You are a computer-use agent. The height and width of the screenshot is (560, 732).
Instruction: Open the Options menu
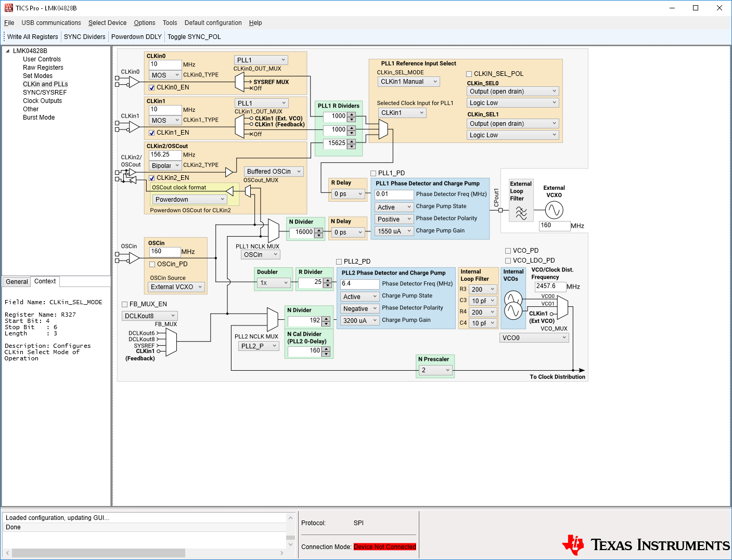[144, 23]
